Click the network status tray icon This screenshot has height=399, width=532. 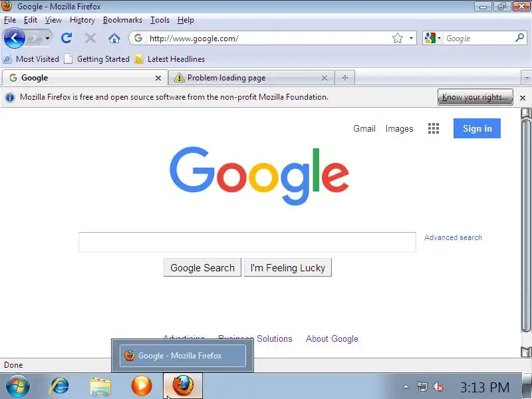[x=422, y=387]
